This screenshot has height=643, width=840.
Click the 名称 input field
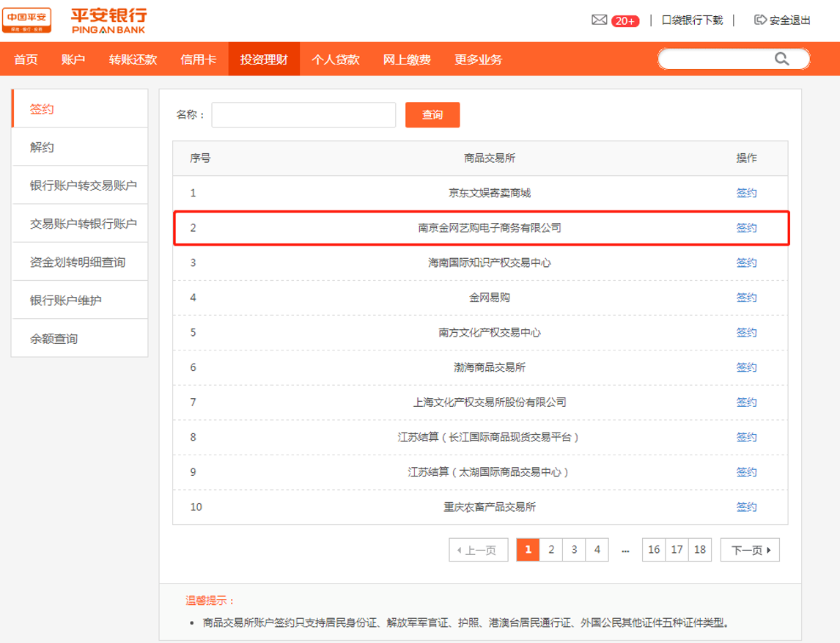[303, 114]
